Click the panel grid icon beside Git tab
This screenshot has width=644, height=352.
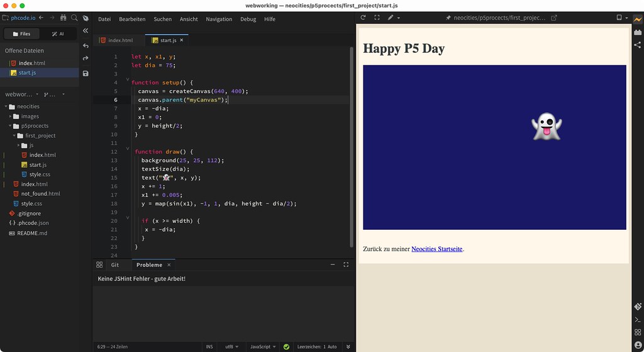(99, 265)
